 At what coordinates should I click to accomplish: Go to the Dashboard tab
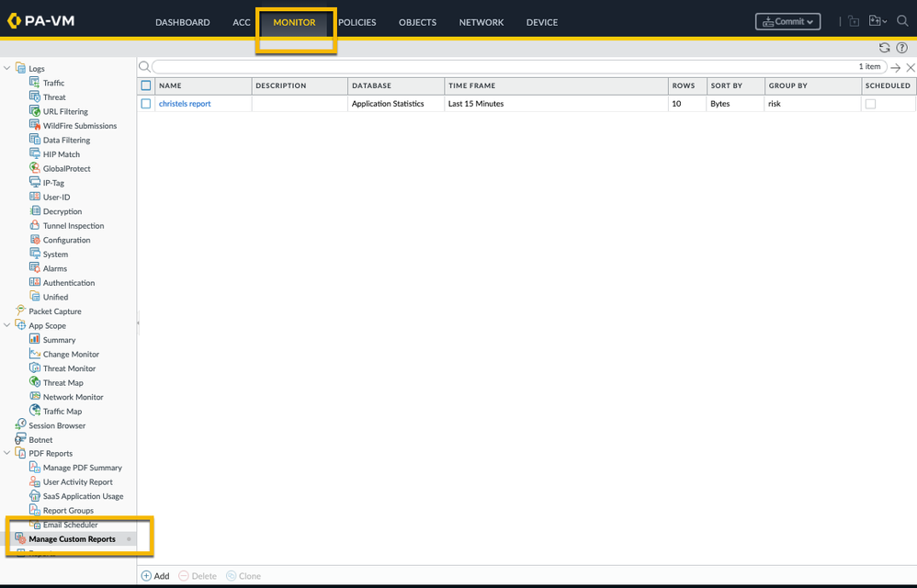(x=182, y=22)
